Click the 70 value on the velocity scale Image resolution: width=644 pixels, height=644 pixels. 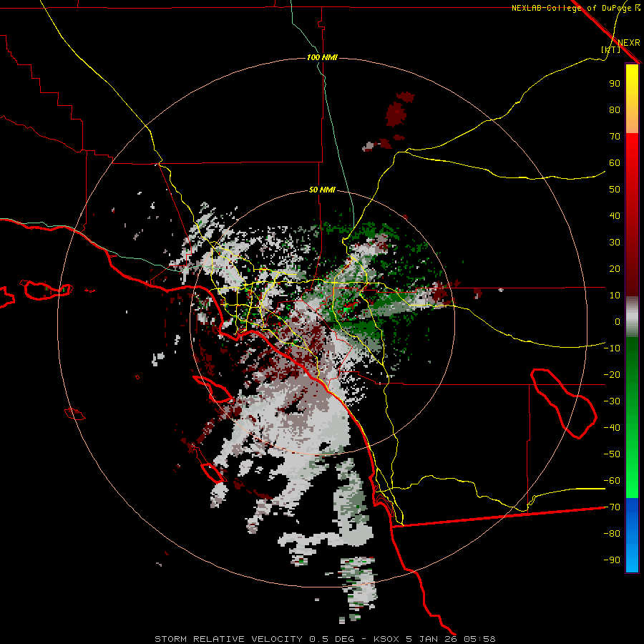tap(615, 137)
